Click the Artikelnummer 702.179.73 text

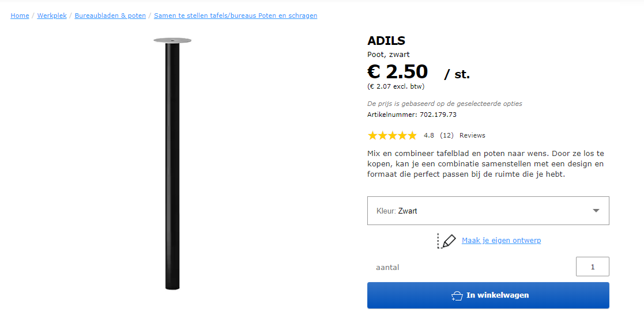[412, 115]
